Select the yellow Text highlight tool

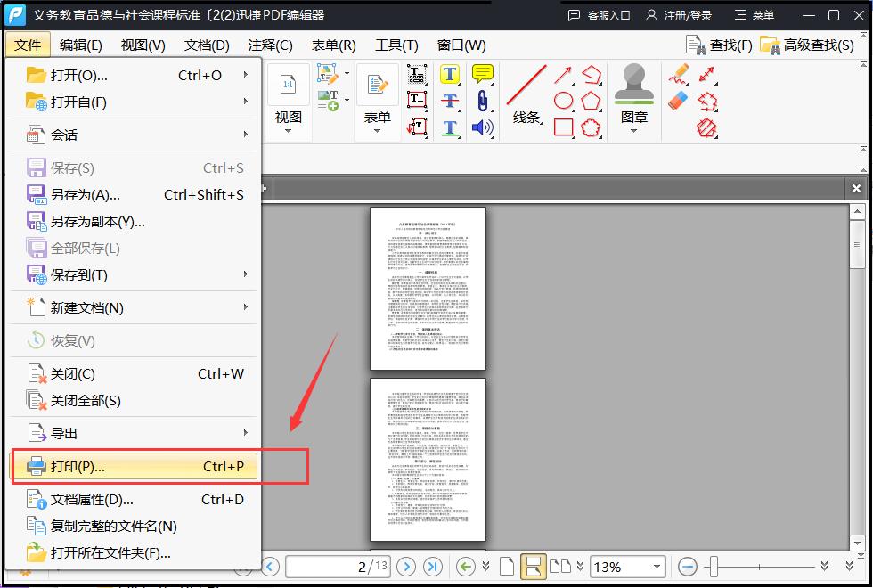(x=449, y=74)
